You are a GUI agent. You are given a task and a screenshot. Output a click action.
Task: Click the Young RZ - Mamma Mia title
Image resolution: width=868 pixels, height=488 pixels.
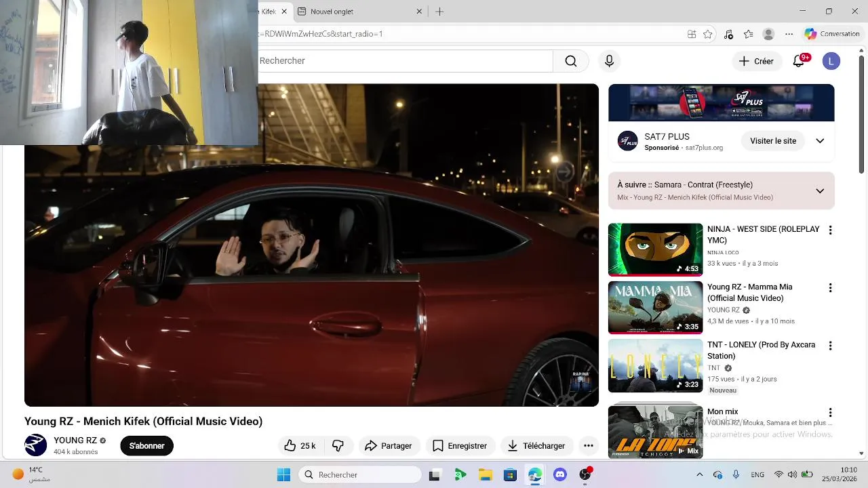pyautogui.click(x=750, y=292)
